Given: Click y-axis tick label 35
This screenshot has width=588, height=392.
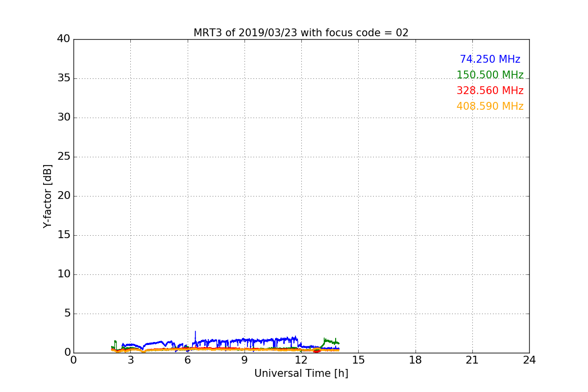Looking at the screenshot, I should [x=64, y=78].
